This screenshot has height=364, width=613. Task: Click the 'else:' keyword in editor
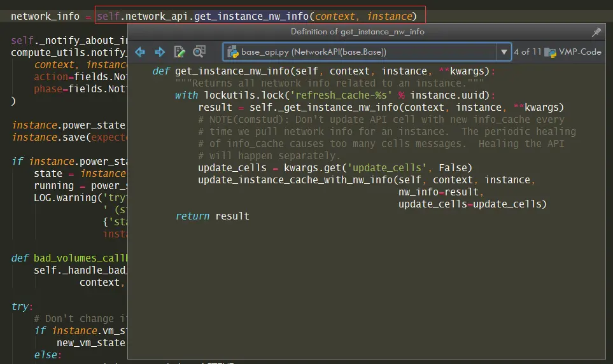point(48,355)
